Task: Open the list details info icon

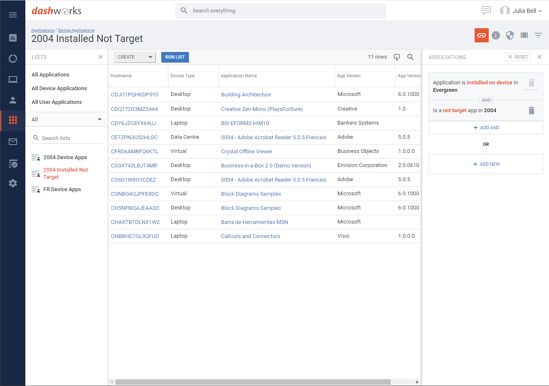Action: [496, 35]
